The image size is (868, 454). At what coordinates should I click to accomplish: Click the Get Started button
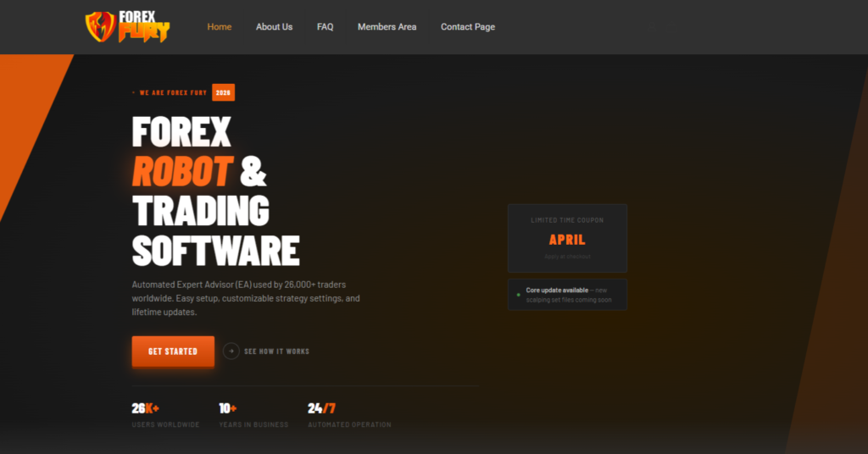coord(173,352)
